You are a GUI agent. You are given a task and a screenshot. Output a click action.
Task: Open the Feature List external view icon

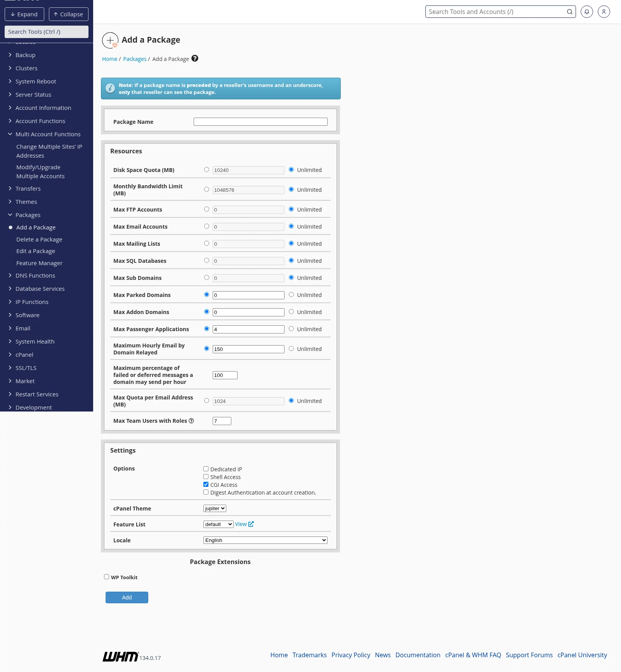pos(251,524)
